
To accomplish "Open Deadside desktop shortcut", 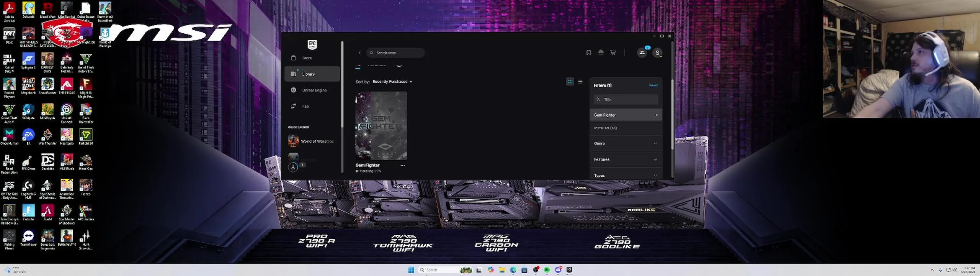I will pos(47,162).
